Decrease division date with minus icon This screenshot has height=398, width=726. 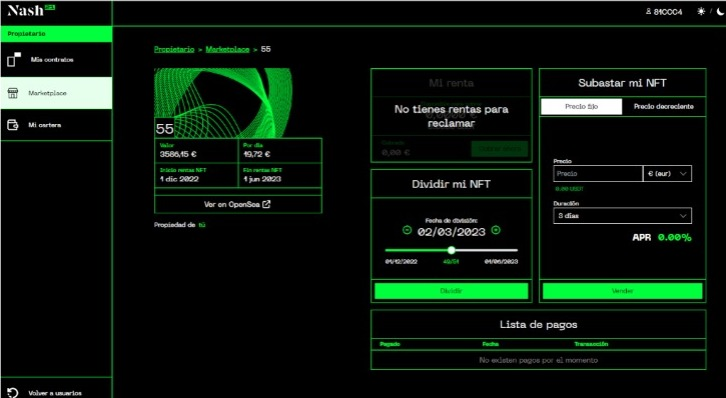407,230
